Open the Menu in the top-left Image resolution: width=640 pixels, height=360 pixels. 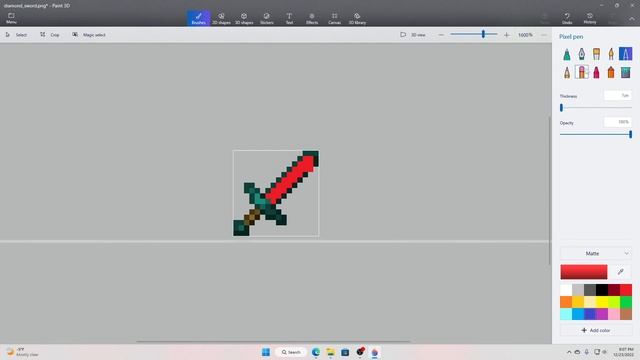(11, 18)
